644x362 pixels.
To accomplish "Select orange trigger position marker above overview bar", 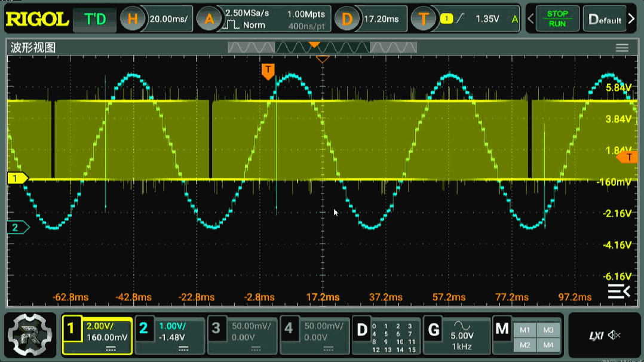I will [x=314, y=44].
